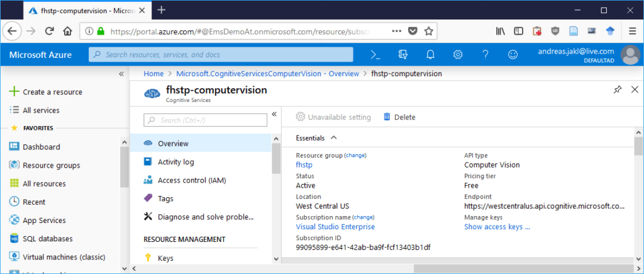Open Azure Cloud Shell icon

point(375,54)
